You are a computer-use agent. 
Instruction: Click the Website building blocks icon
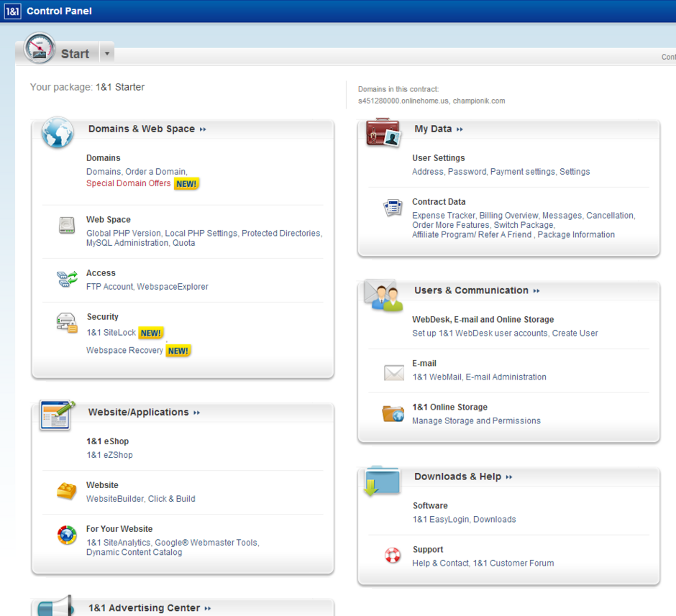66,491
